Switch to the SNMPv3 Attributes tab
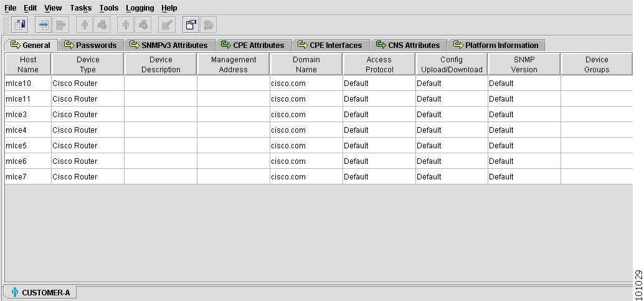This screenshot has width=644, height=301. [x=169, y=45]
